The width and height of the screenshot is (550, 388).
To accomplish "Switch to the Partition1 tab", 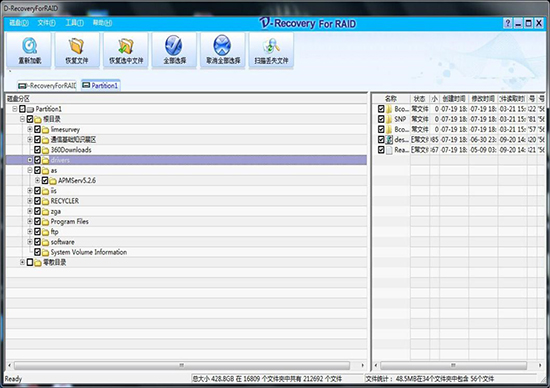I will (101, 85).
